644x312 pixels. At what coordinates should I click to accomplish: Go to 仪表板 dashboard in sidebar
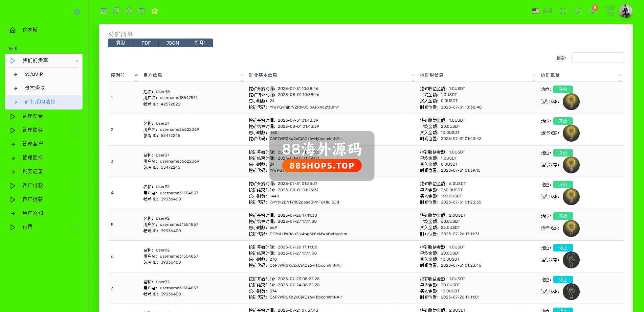tap(30, 30)
